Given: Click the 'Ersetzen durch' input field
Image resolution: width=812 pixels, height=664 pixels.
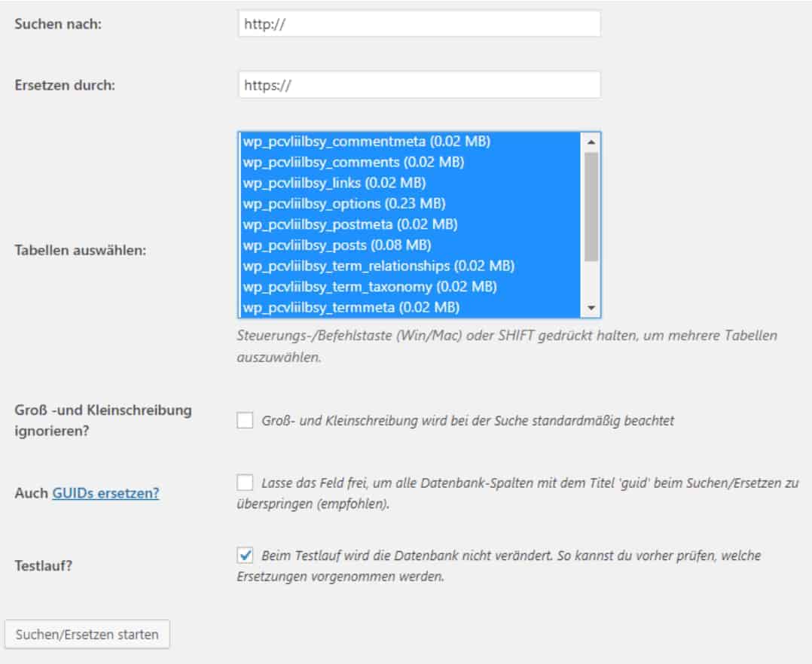Looking at the screenshot, I should 419,85.
